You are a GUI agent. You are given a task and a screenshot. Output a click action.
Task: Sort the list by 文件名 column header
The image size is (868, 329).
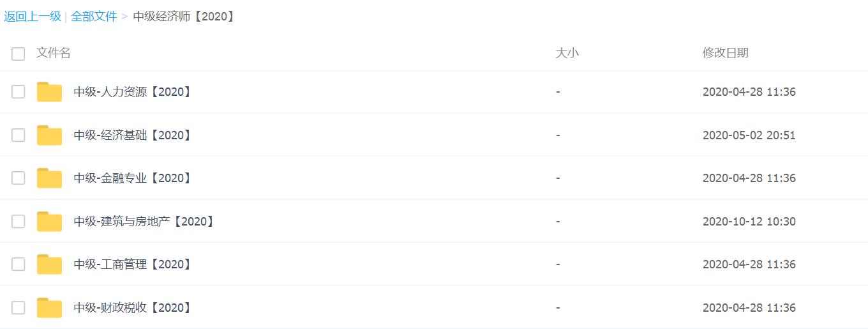[54, 53]
